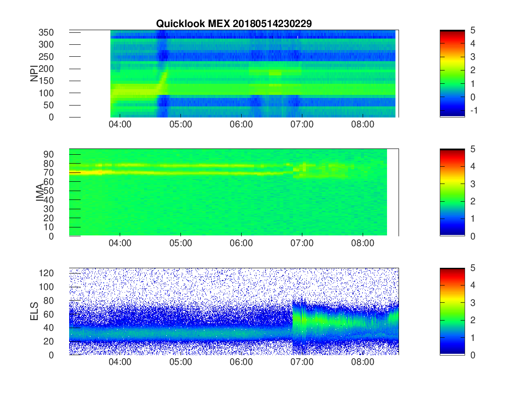Click the 2 tick on ELS color bar
The height and width of the screenshot is (399, 532).
click(x=473, y=320)
